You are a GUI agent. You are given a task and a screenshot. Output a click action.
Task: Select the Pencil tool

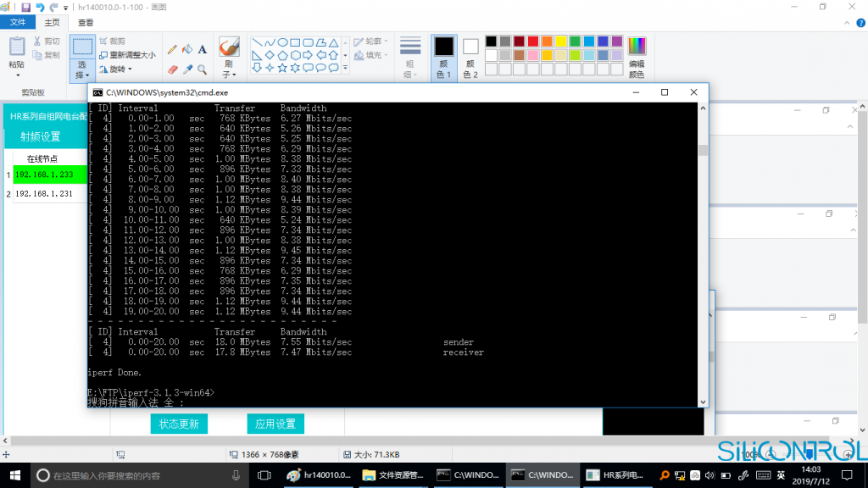point(172,49)
